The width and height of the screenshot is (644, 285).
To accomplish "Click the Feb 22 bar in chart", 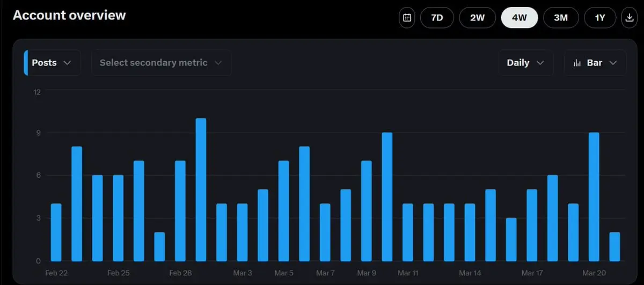I will 56,232.
